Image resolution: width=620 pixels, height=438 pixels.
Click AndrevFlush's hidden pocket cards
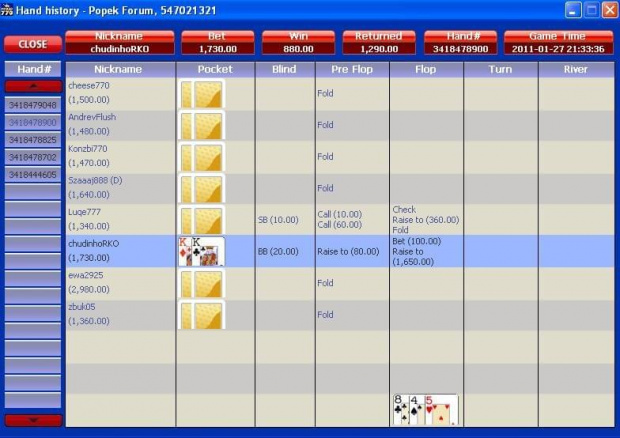(202, 125)
